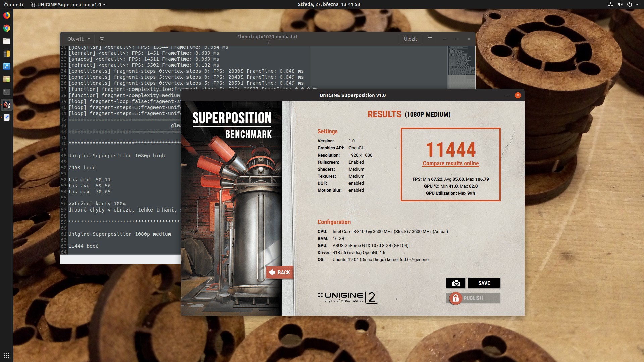This screenshot has height=362, width=644.
Task: Click the locked PUBLISH button
Action: point(473,298)
